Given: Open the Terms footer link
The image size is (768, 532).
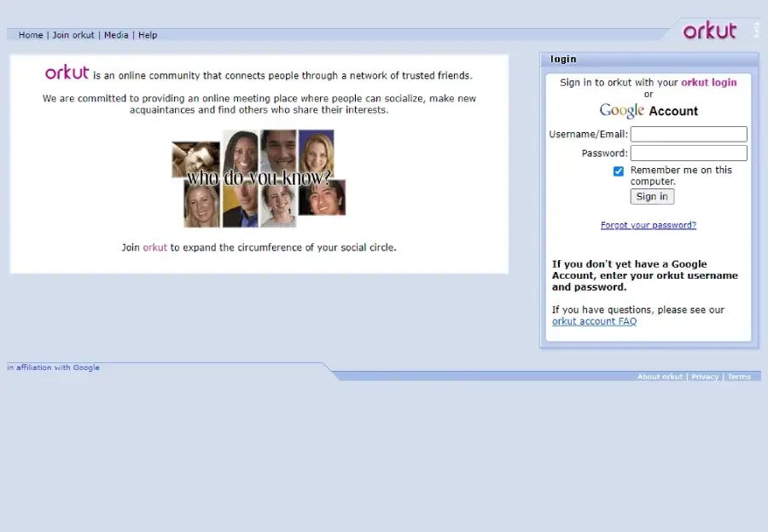Looking at the screenshot, I should click(x=739, y=377).
